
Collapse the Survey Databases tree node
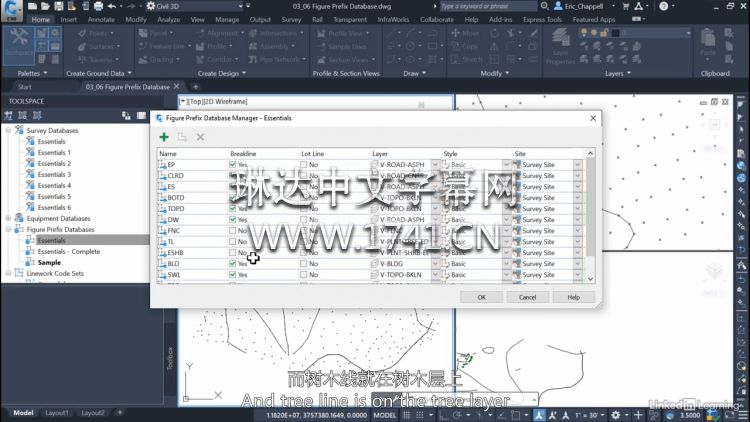(8, 130)
